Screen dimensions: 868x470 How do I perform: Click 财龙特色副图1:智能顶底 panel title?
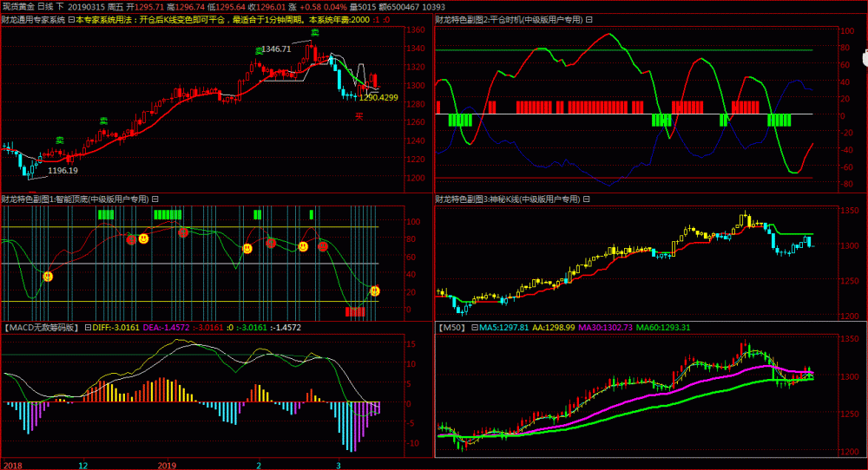(x=76, y=199)
